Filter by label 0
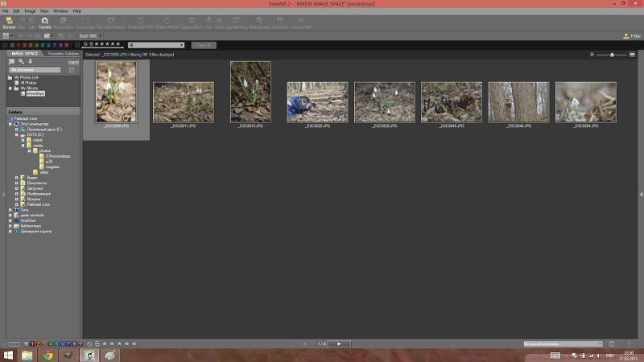The height and width of the screenshot is (362, 644). tap(12, 45)
